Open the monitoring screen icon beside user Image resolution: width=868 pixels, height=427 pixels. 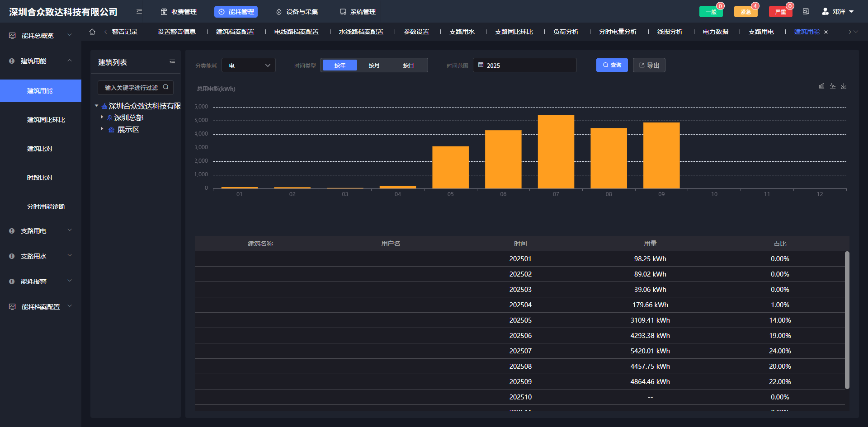tap(806, 11)
